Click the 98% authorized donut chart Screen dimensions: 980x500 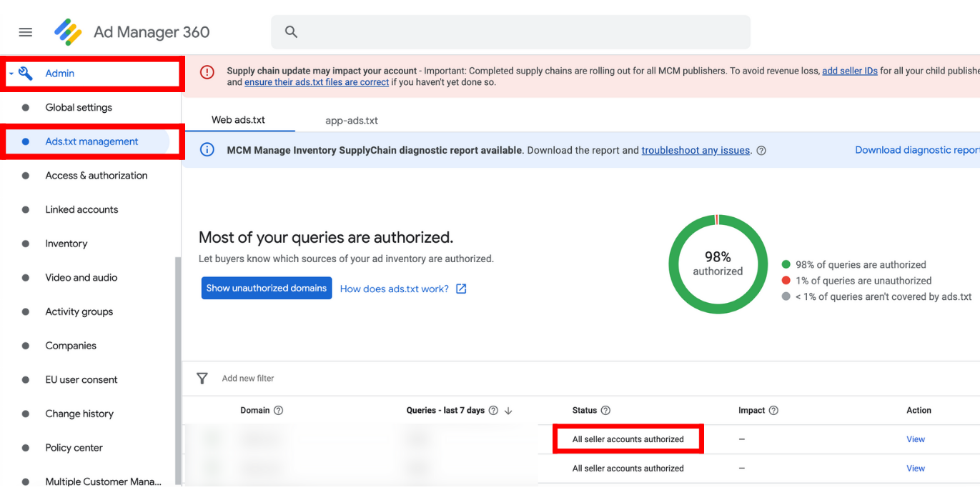(x=718, y=264)
